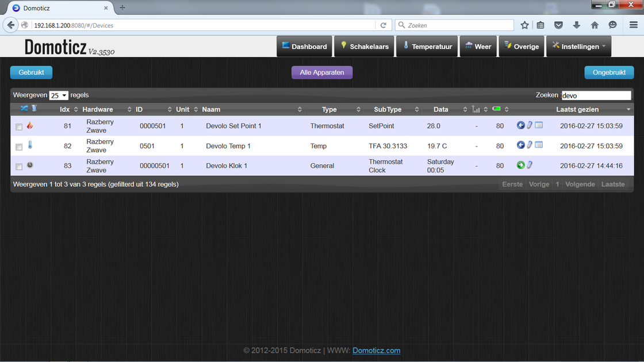Open the Schakelaars tab
Screen dimensions: 644x362
point(365,47)
